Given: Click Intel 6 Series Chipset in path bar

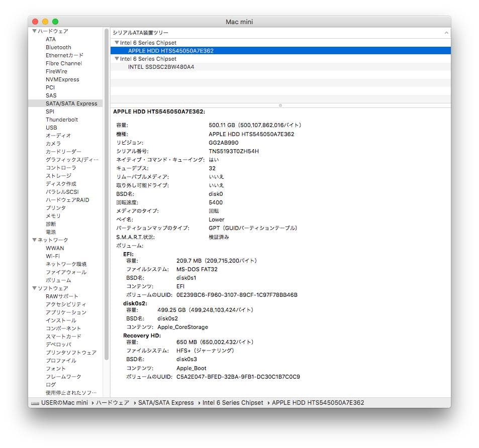Looking at the screenshot, I should point(233,402).
